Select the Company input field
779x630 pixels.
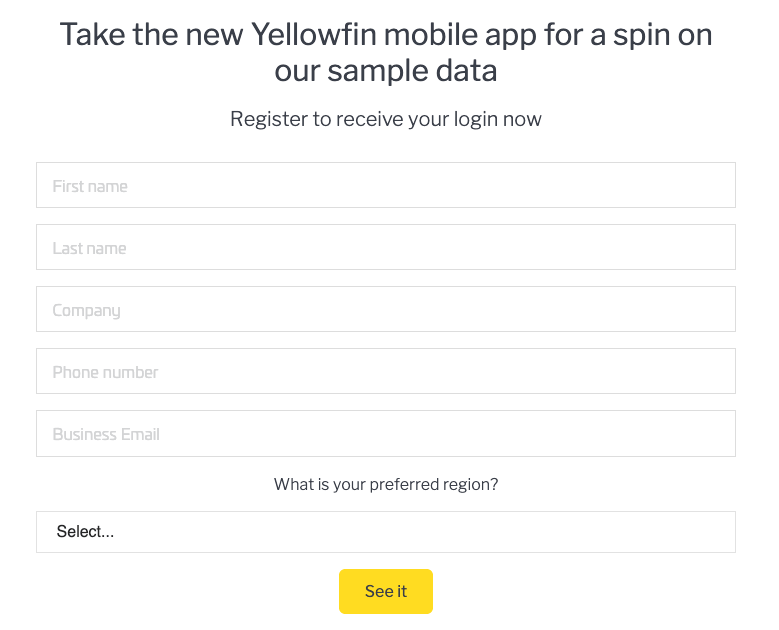pos(385,310)
